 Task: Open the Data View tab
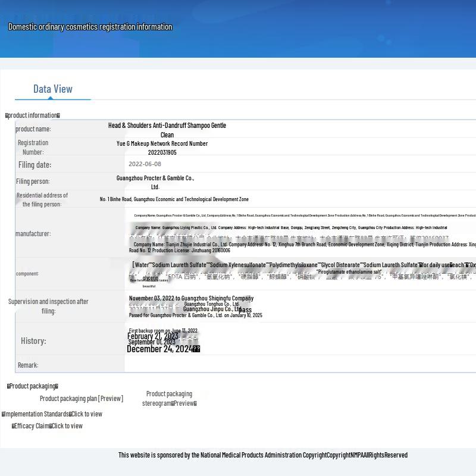[53, 89]
